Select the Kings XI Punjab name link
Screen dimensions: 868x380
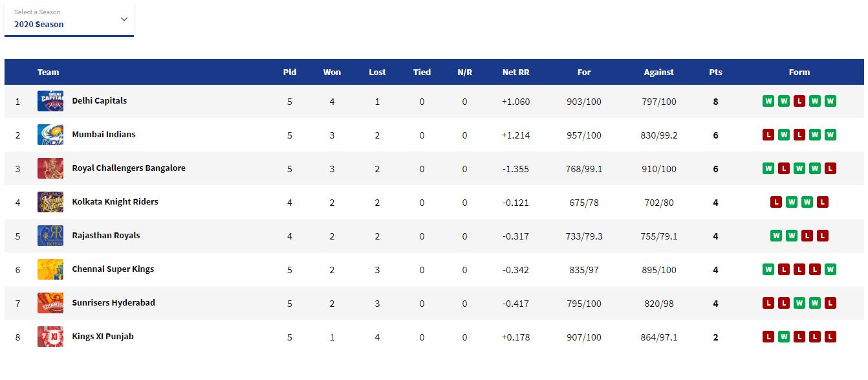(x=103, y=337)
